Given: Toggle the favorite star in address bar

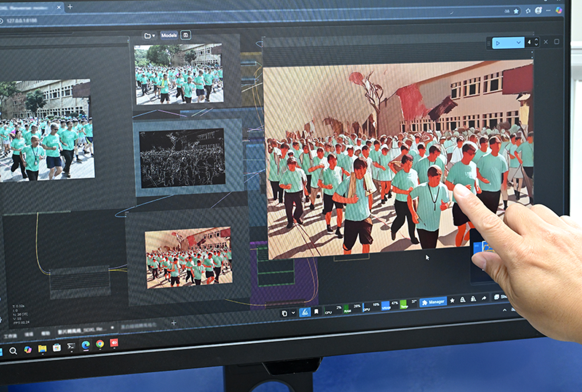Looking at the screenshot, I should click(x=516, y=11).
